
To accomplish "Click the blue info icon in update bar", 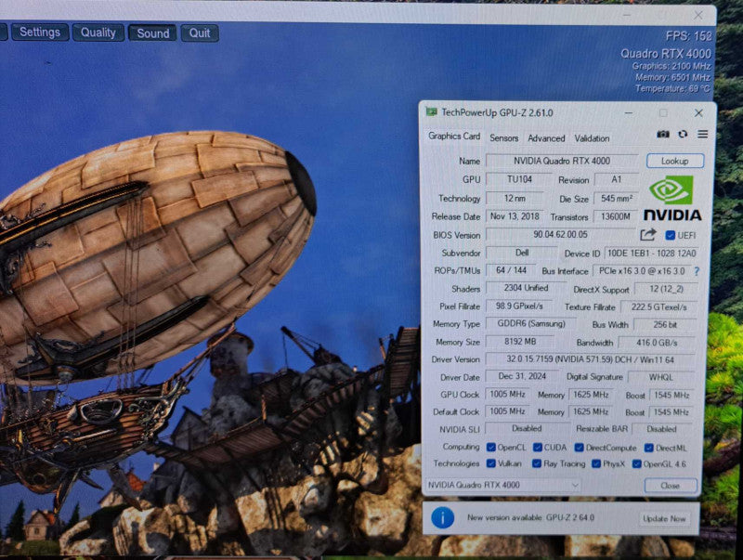I will [x=443, y=518].
